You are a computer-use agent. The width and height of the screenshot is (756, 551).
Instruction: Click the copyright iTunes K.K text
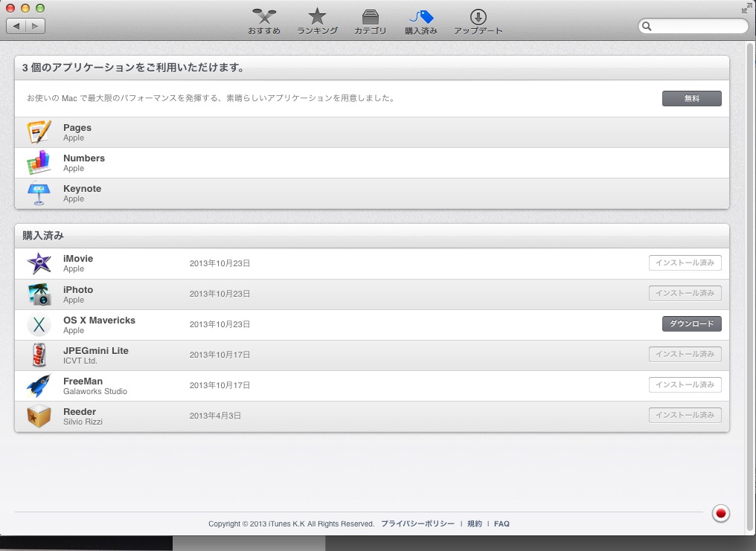pos(291,523)
